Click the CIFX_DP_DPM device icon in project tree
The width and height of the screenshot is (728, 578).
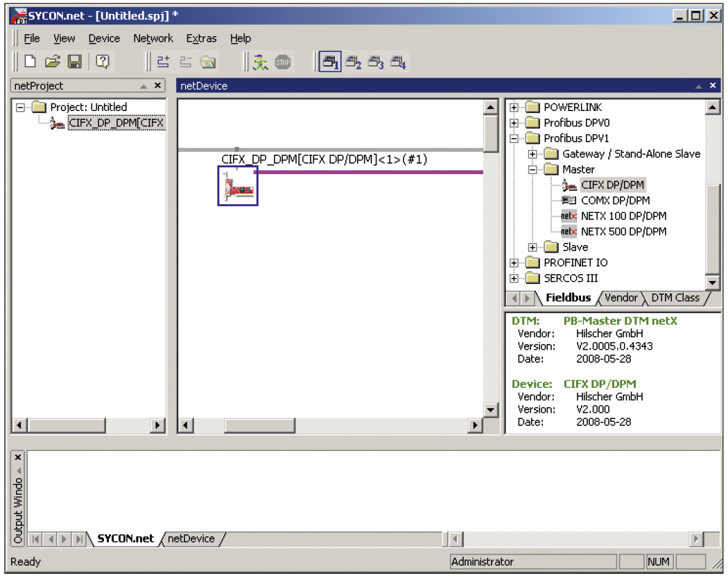pos(57,124)
